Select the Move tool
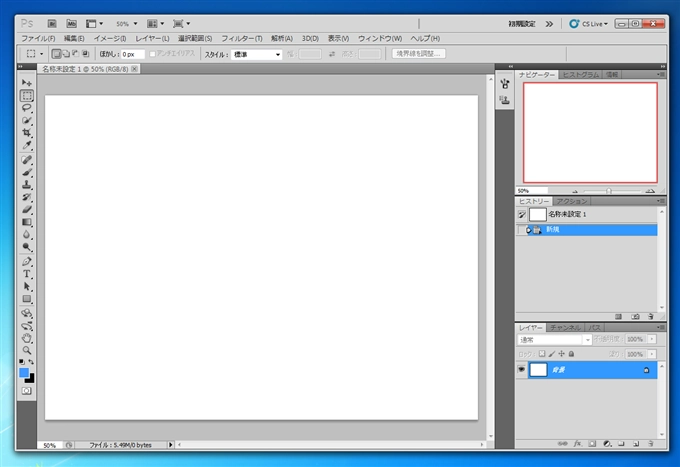 tap(27, 82)
